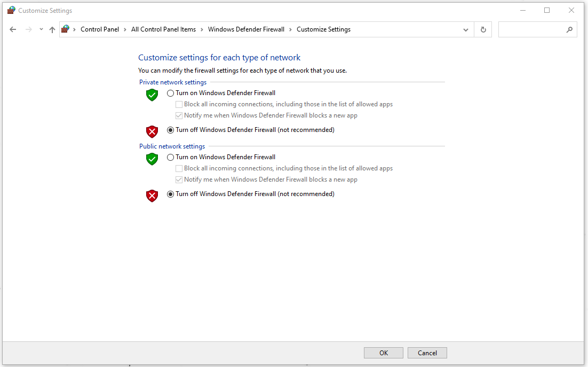Go back using the back arrow
588x367 pixels.
tap(13, 29)
